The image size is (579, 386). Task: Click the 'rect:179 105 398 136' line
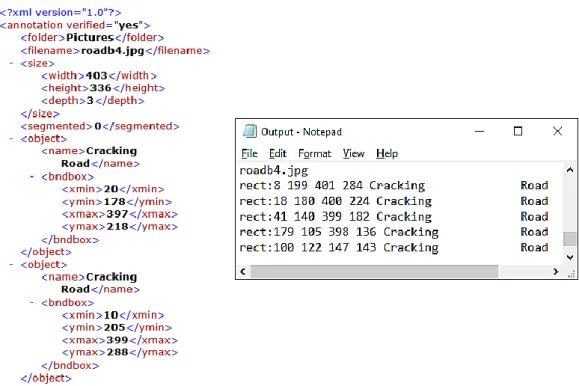[x=394, y=232]
